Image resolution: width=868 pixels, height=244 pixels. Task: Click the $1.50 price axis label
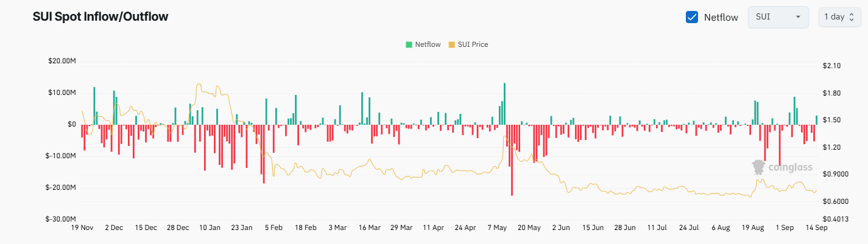pyautogui.click(x=833, y=120)
